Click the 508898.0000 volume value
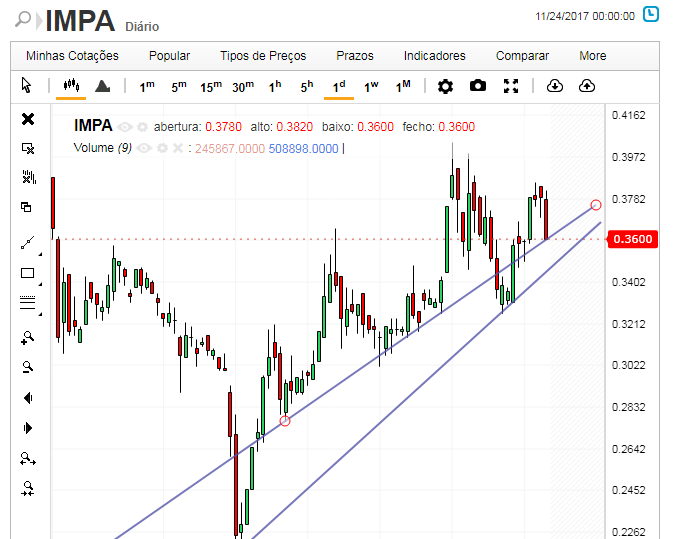This screenshot has height=539, width=679. tap(303, 148)
